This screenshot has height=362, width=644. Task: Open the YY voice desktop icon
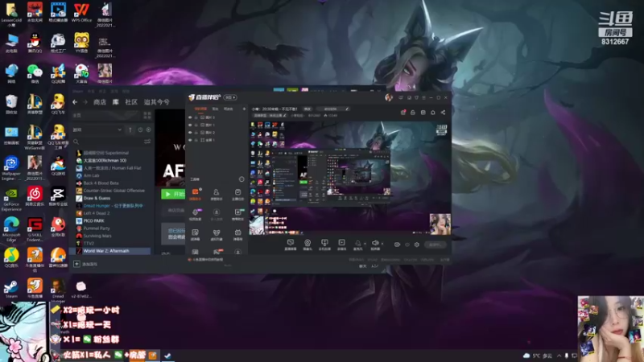tap(81, 43)
